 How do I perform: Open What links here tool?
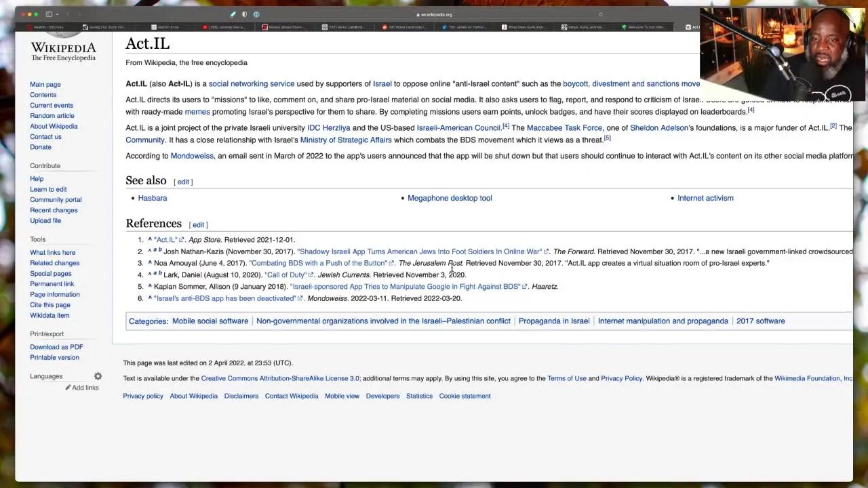tap(52, 253)
